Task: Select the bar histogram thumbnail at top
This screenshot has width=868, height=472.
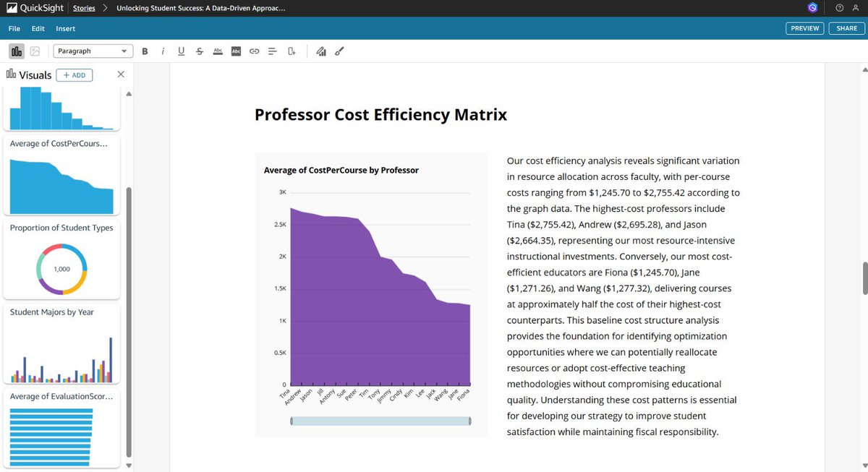Action: (x=61, y=108)
